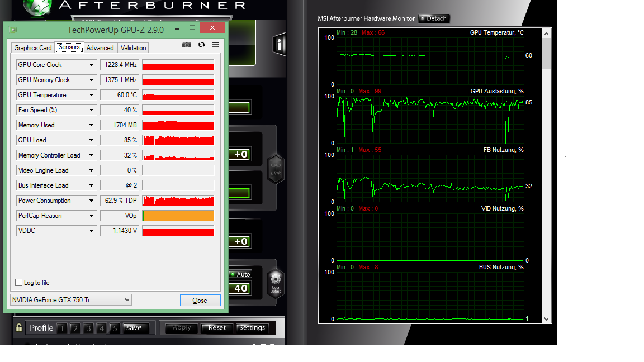Open the PerfCap Reason sensor dropdown

91,216
